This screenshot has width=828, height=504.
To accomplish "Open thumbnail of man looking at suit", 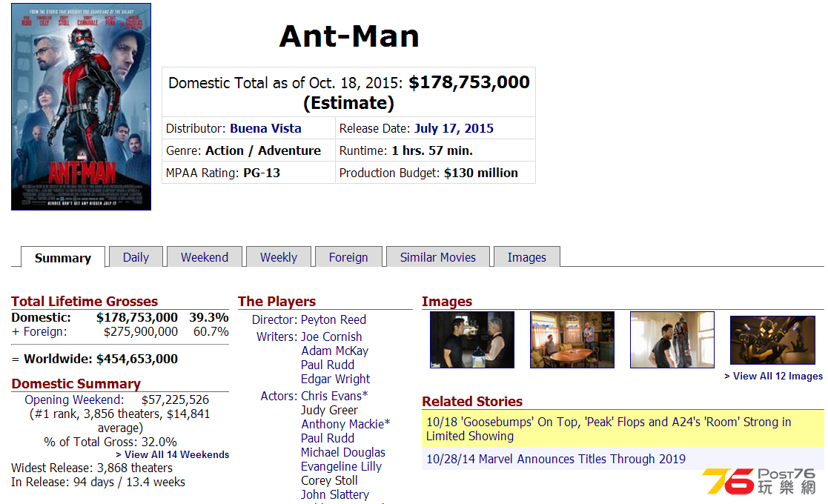I will click(x=672, y=340).
